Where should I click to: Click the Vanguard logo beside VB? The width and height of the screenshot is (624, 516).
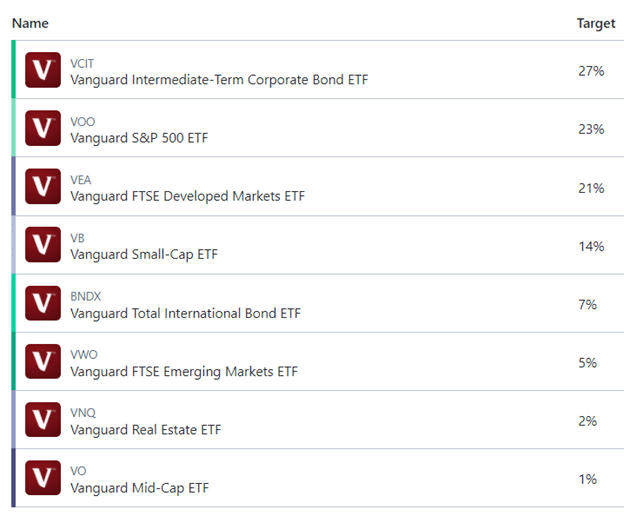tap(43, 245)
